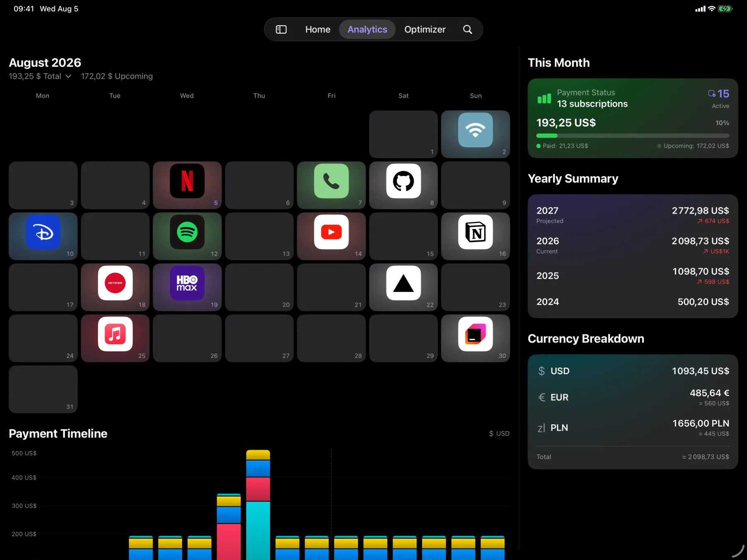
Task: Select the 2025 yearly summary row
Action: (633, 276)
